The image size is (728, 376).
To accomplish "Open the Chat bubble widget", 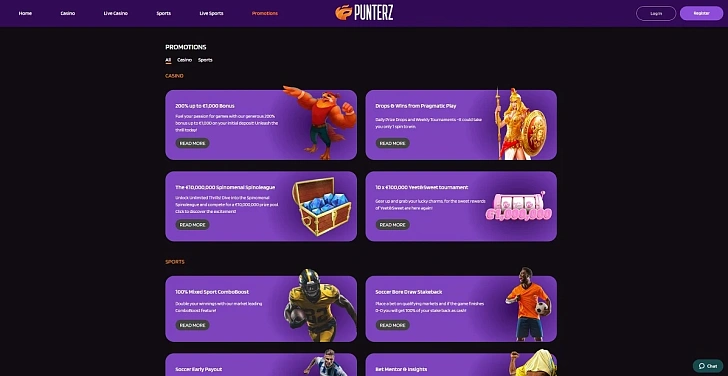I will pyautogui.click(x=708, y=366).
